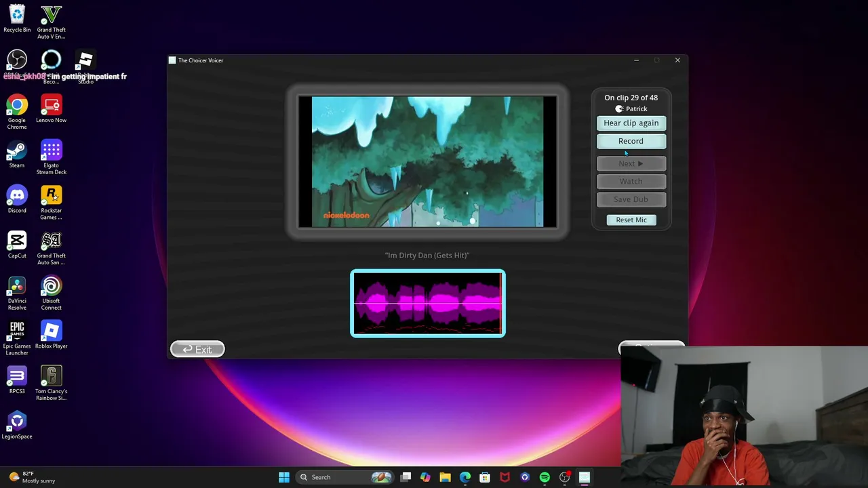Minimize The Choicer Voicer window
Screen dimensions: 868x488
[636, 60]
